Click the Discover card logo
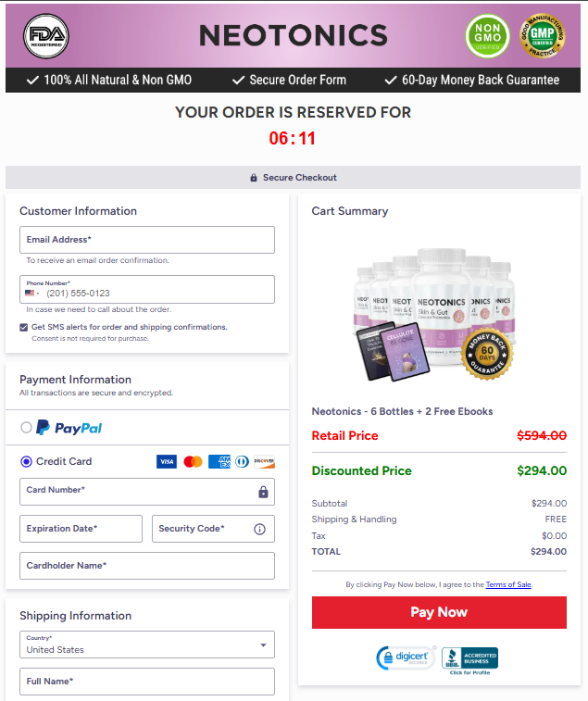This screenshot has width=588, height=701. (264, 461)
